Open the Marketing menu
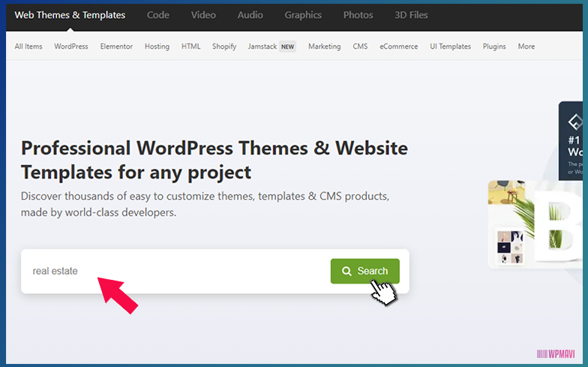The image size is (588, 367). tap(324, 47)
